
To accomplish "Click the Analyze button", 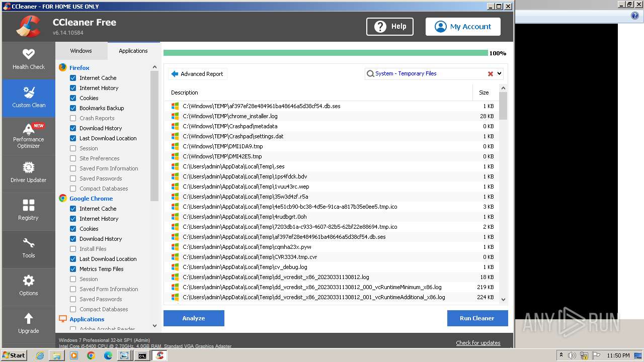I will (194, 318).
